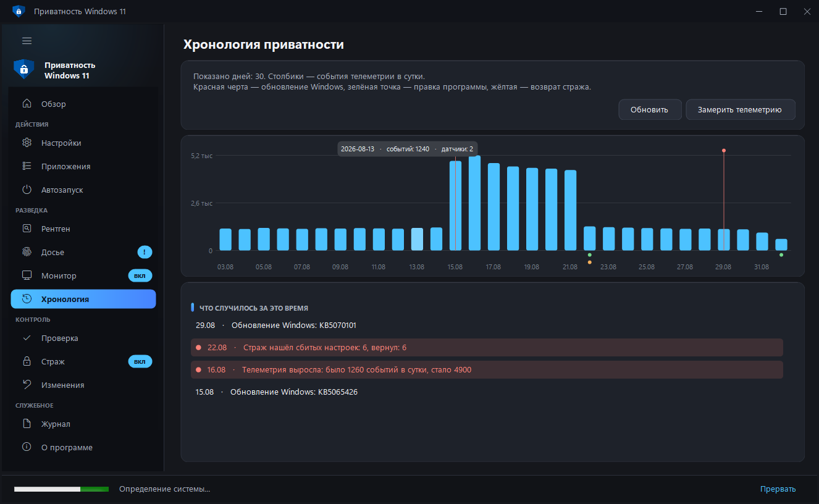This screenshot has height=504, width=819.
Task: Click the Определение системы status text
Action: (165, 489)
